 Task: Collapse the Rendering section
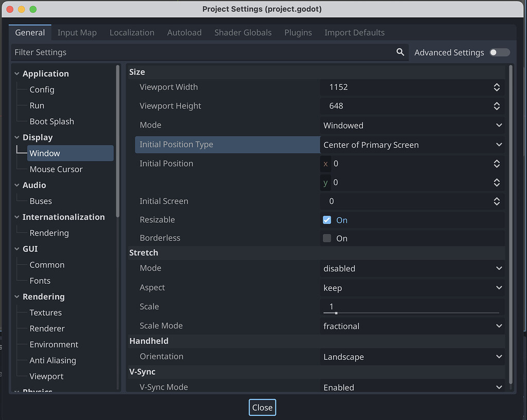16,297
